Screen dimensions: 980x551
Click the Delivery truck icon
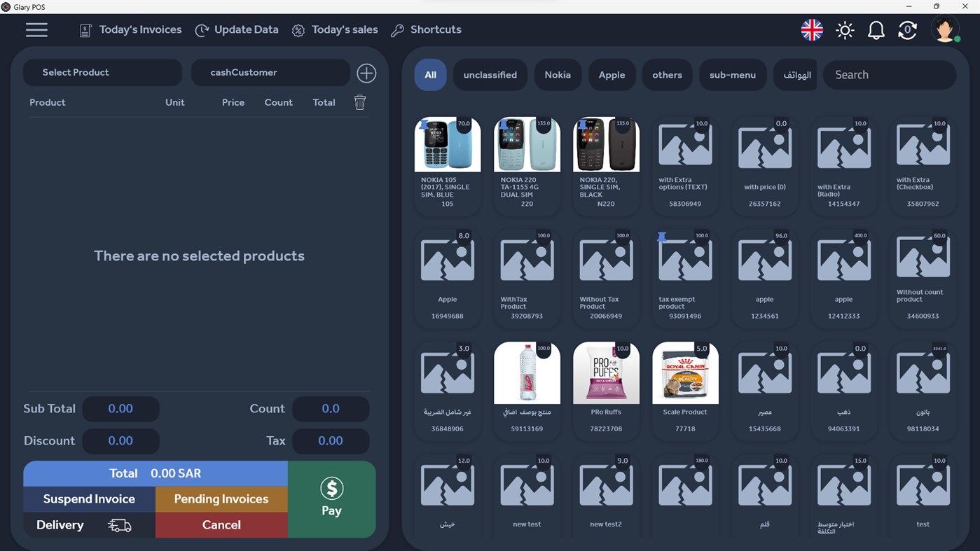[x=119, y=524]
